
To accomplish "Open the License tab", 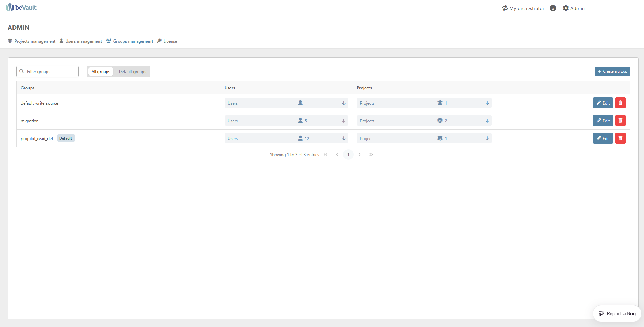I will tap(167, 41).
